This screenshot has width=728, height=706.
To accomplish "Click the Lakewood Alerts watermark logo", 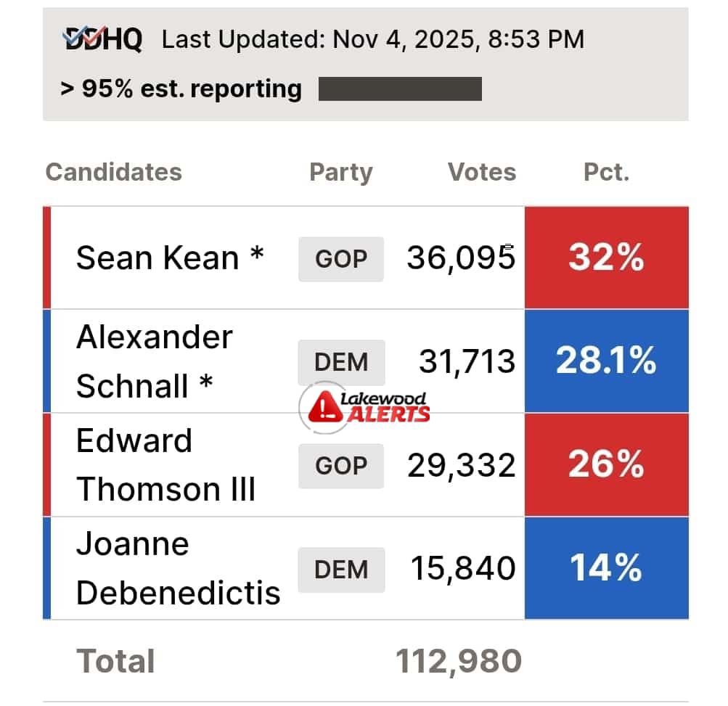I will point(366,408).
